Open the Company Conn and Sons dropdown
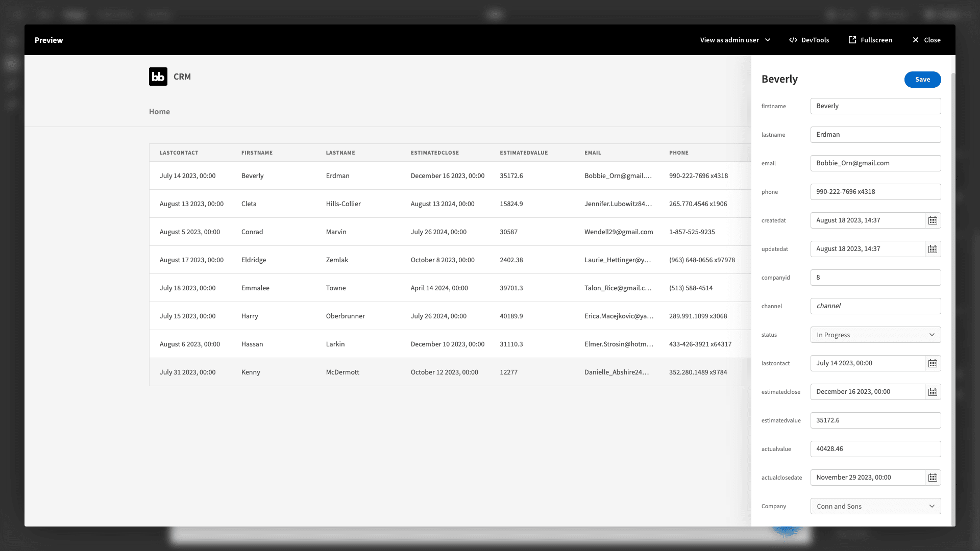The height and width of the screenshot is (551, 980). point(875,506)
